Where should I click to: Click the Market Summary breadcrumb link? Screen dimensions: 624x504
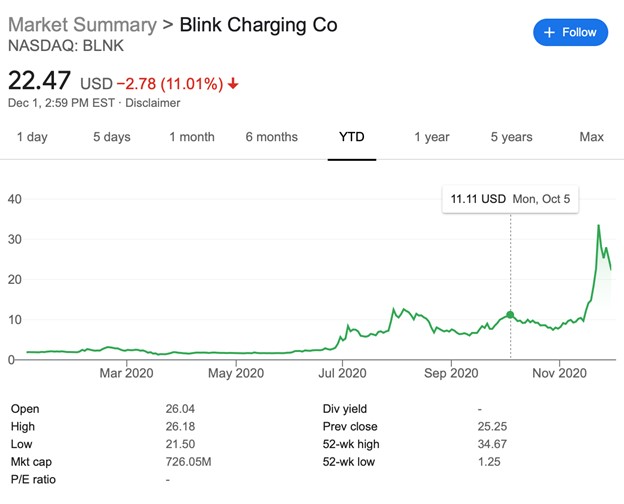(x=82, y=24)
